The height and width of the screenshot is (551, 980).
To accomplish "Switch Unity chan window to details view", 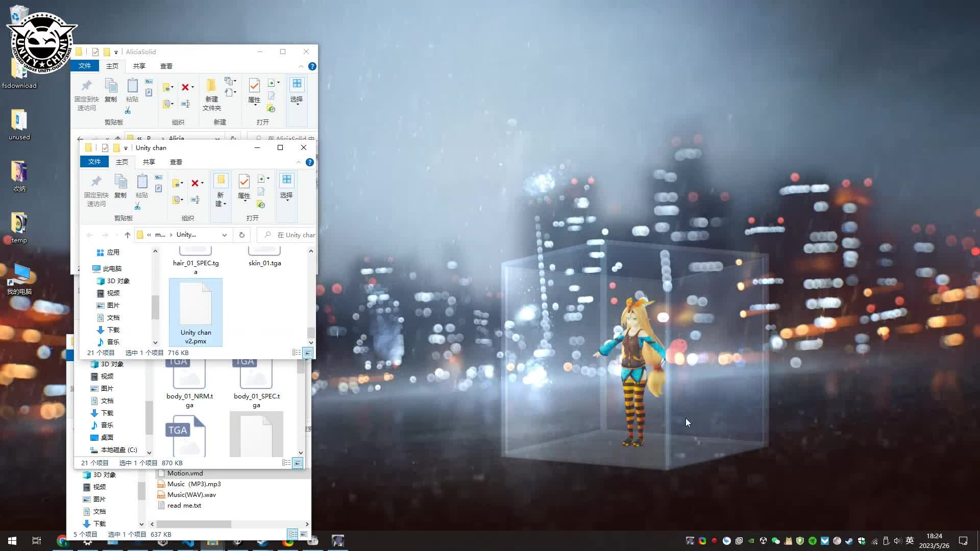I will (297, 353).
